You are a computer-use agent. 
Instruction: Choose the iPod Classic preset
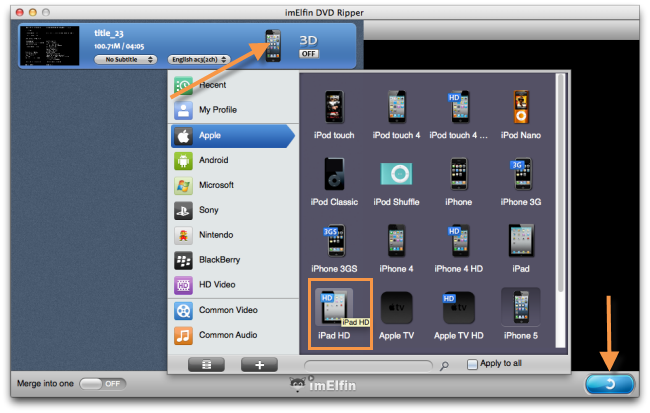click(x=334, y=181)
